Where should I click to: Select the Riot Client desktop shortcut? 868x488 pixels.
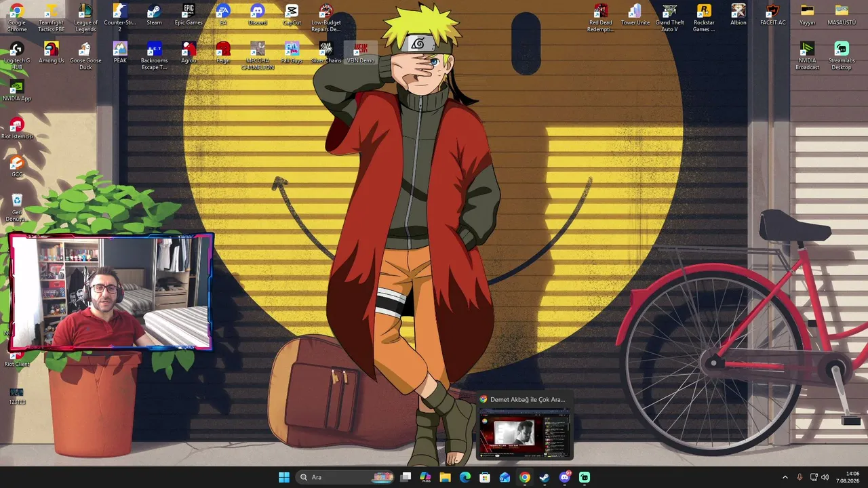coord(17,359)
